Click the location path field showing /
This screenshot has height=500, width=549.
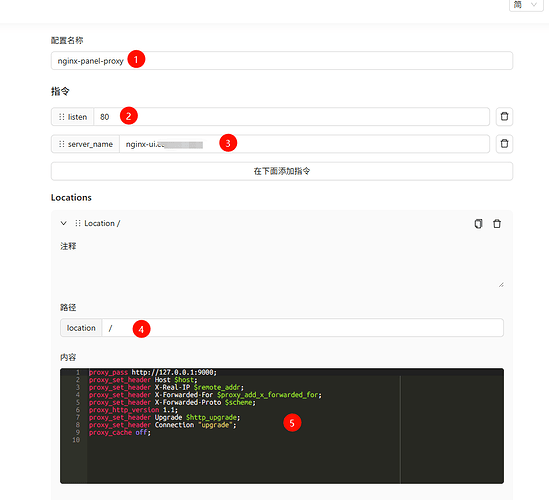pos(303,328)
